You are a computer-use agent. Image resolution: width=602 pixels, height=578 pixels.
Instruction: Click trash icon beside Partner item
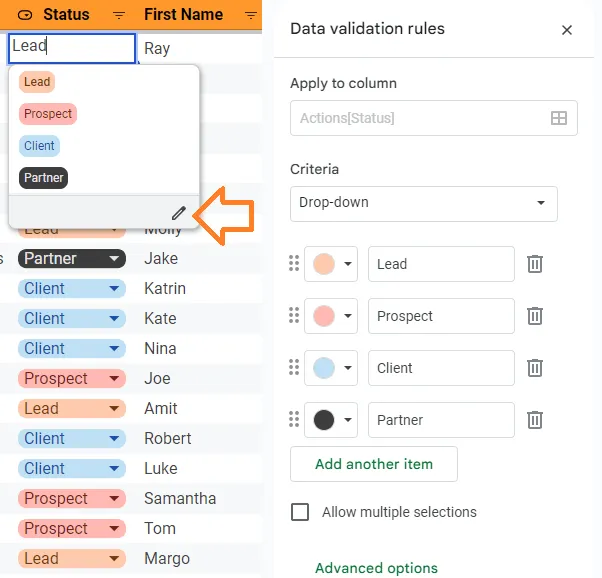(535, 420)
